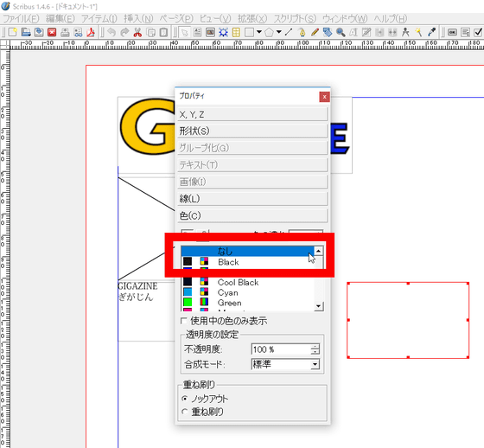484x448 pixels.
Task: Click the red Close document icon
Action: coord(52,32)
